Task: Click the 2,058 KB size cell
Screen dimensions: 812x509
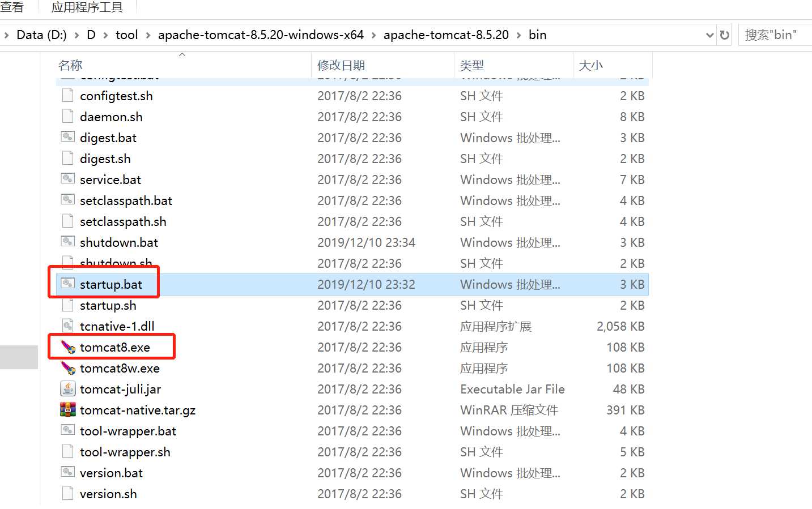Action: (x=620, y=326)
